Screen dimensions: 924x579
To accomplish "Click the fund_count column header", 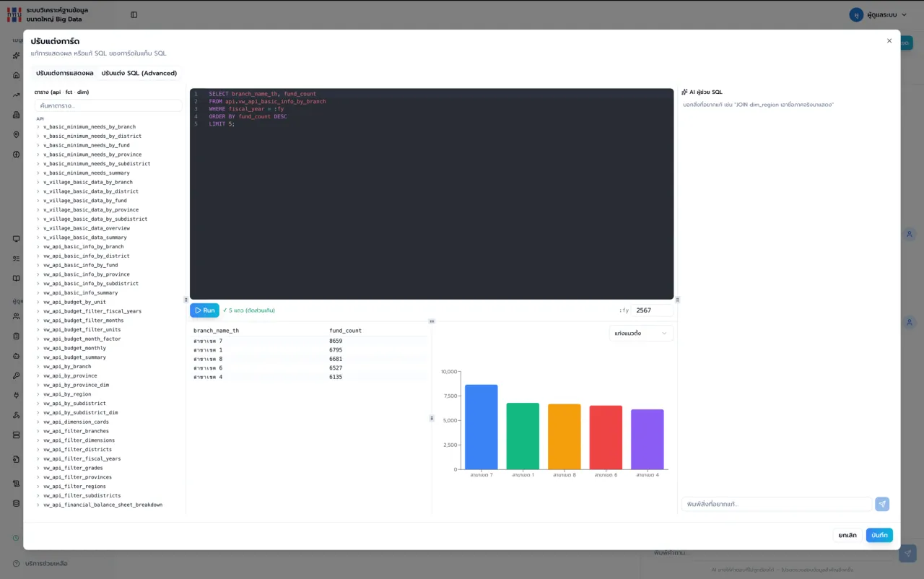I will [x=345, y=331].
